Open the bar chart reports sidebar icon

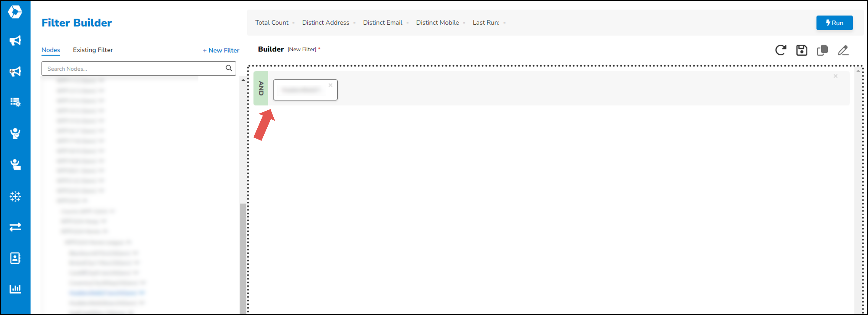click(15, 289)
